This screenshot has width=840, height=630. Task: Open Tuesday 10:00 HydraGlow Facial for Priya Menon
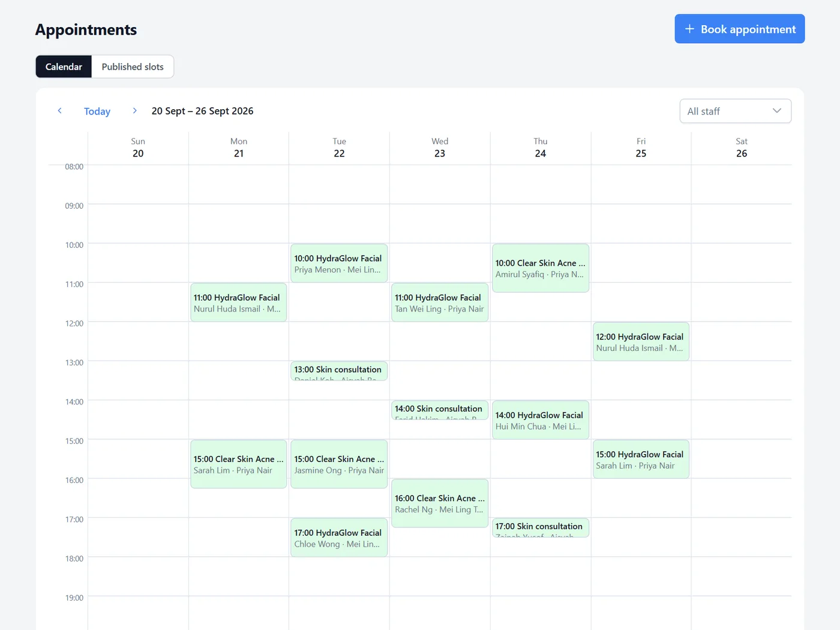339,263
